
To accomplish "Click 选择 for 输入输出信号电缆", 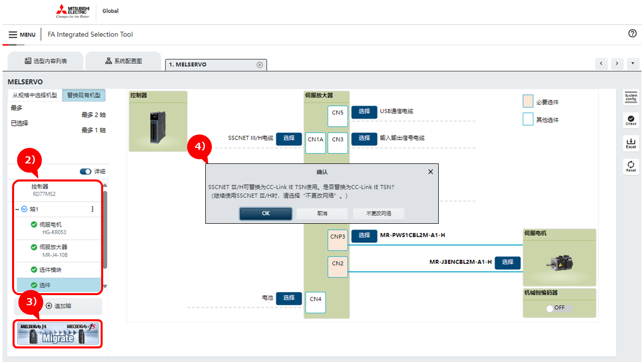I will pyautogui.click(x=364, y=138).
